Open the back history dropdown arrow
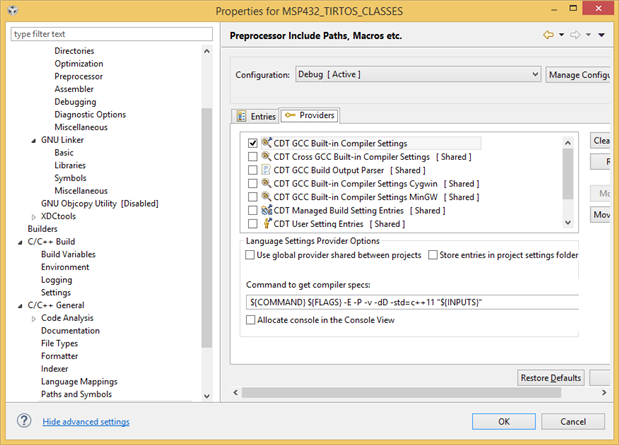Screen dimensions: 619x445 pos(561,35)
